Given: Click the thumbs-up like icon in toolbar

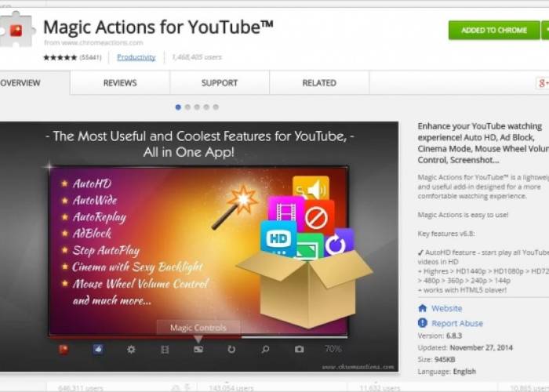Looking at the screenshot, I should [x=98, y=350].
